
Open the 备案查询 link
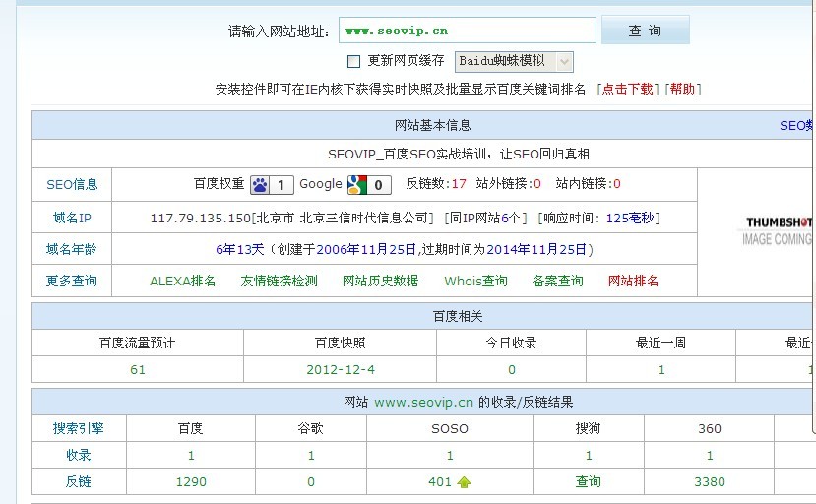point(557,281)
